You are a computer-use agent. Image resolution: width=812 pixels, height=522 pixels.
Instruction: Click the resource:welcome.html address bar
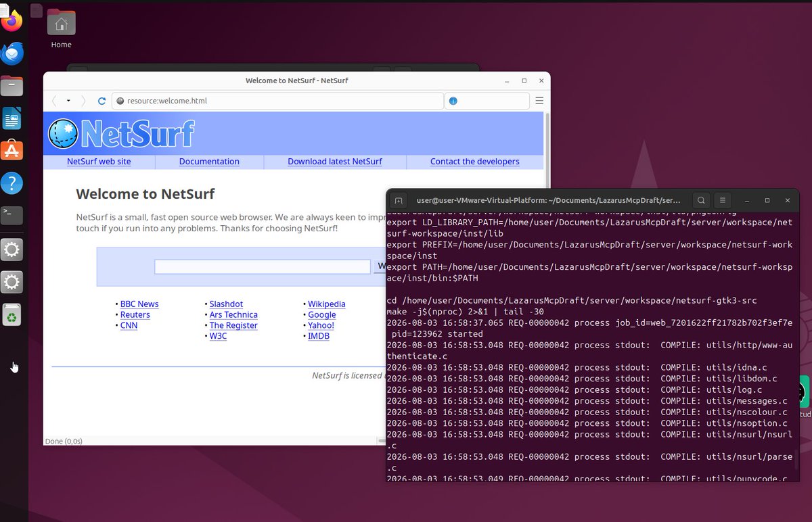click(x=277, y=101)
